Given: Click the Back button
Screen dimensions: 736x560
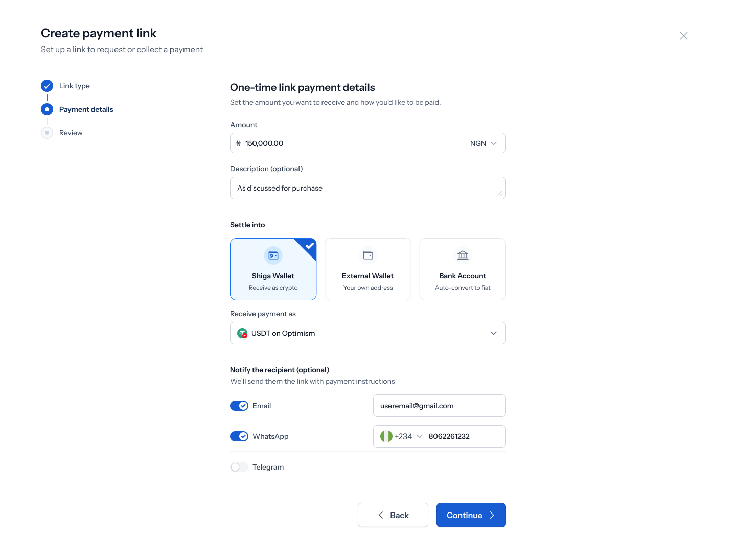Looking at the screenshot, I should [393, 515].
